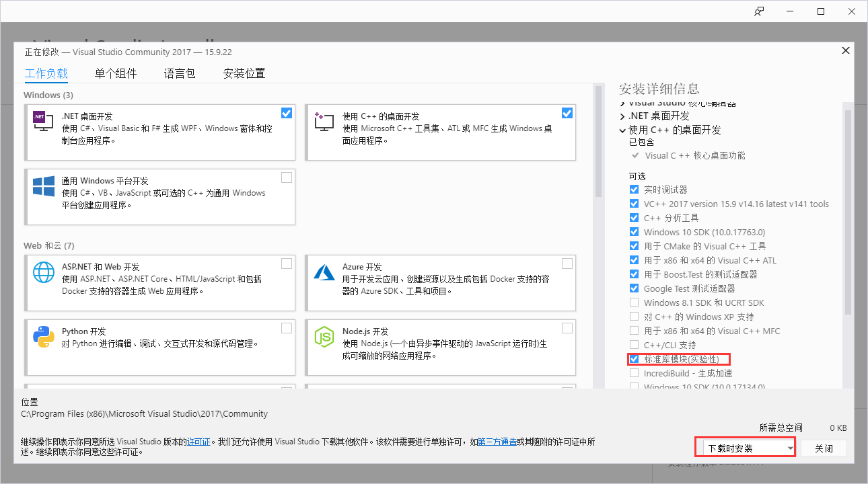Click the installation details panel scrollbar
The width and height of the screenshot is (868, 484).
848,212
